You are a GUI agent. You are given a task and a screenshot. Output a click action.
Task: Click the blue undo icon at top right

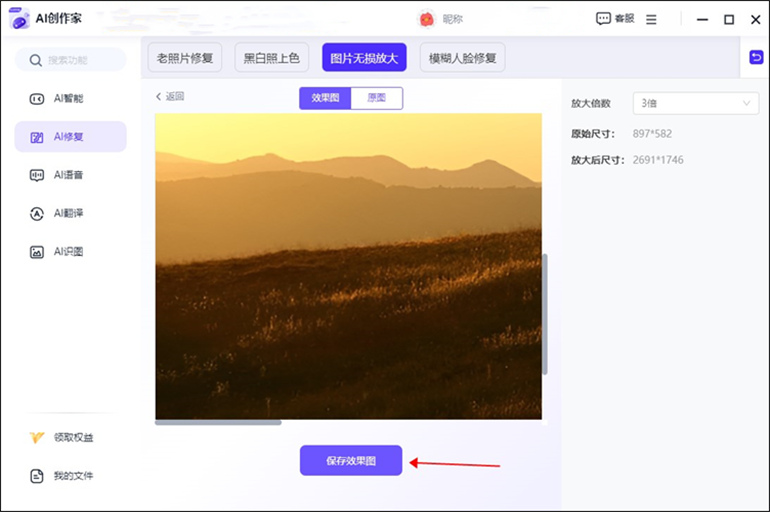pos(756,57)
